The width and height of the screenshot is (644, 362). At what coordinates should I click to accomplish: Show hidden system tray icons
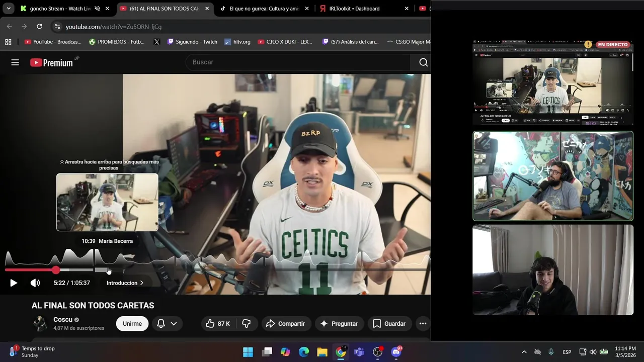(524, 352)
